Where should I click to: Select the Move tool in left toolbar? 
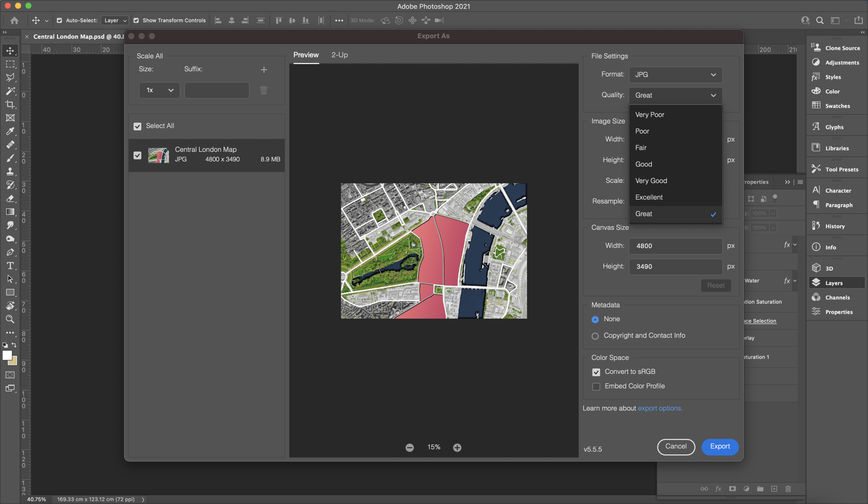click(x=10, y=51)
